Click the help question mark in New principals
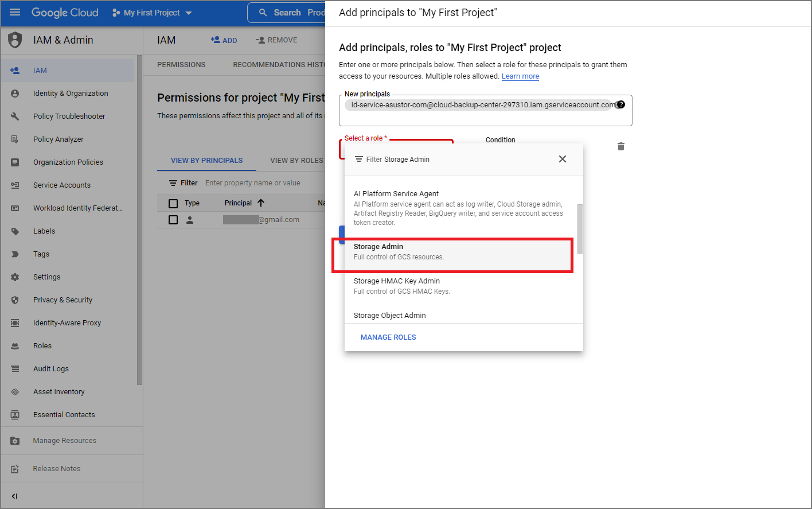The image size is (812, 509). (x=620, y=104)
